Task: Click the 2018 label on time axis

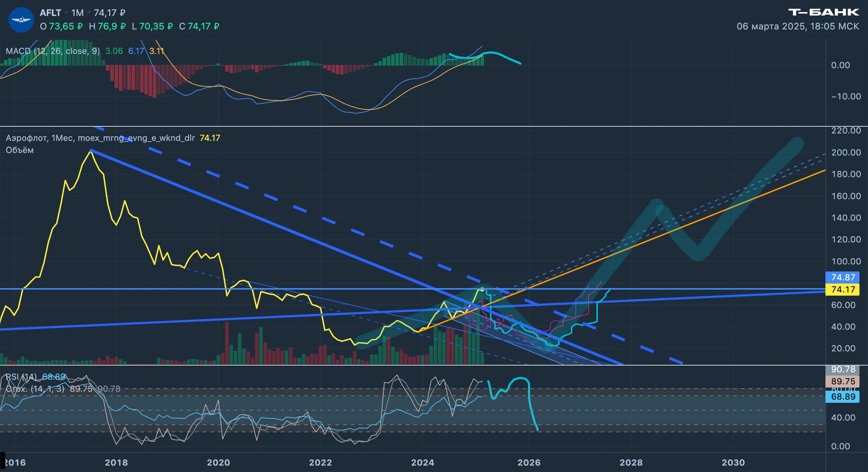Action: (116, 462)
